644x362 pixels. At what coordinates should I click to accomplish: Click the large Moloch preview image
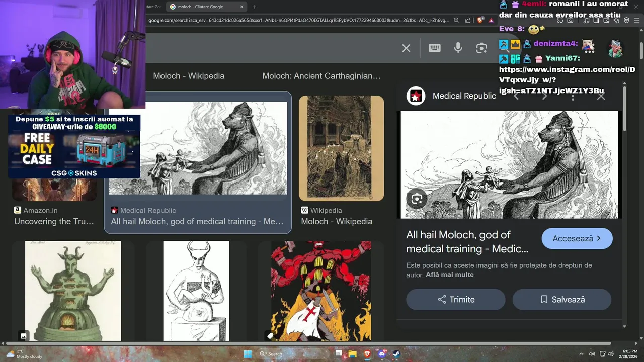click(x=509, y=164)
